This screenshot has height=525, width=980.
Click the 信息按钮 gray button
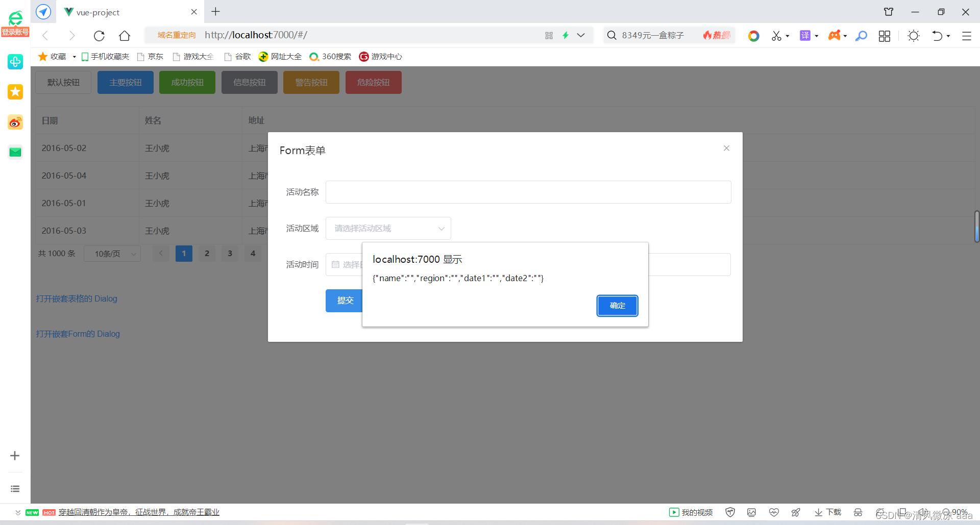tap(250, 82)
